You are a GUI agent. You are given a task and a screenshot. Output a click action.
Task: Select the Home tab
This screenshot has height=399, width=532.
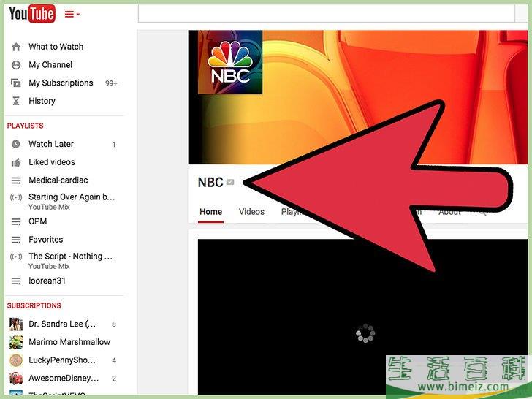click(x=210, y=212)
